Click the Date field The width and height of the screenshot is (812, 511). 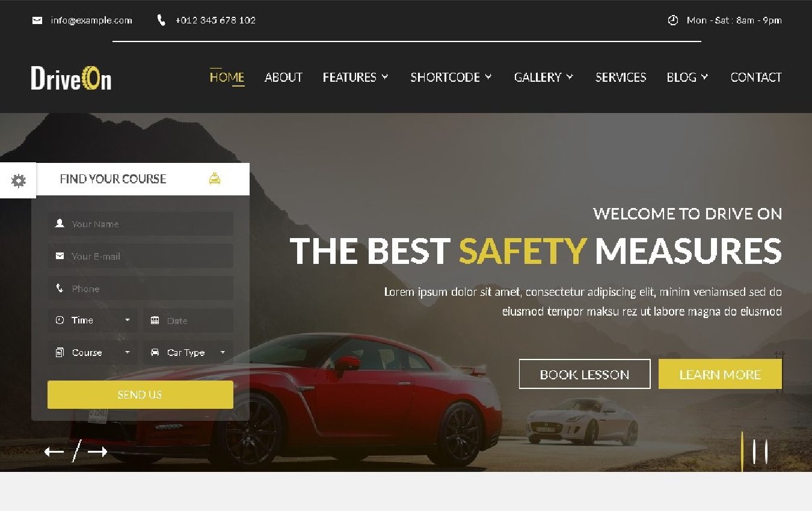tap(188, 320)
